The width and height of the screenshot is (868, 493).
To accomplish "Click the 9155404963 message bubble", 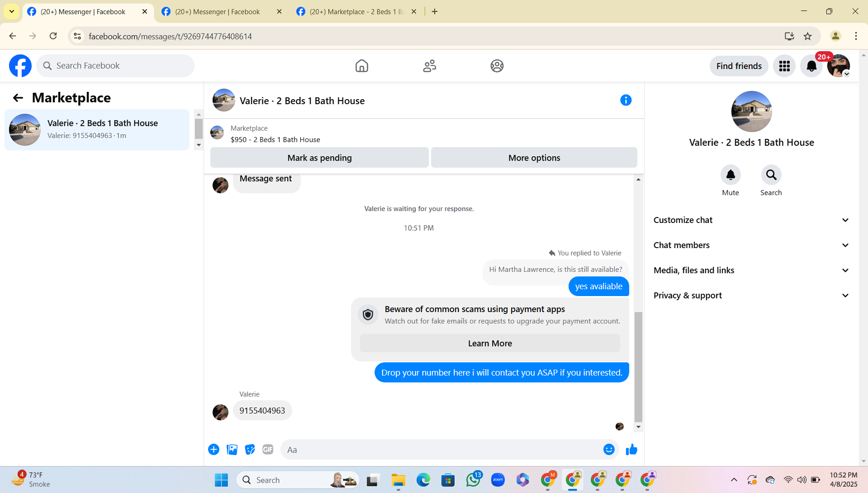I will click(262, 410).
